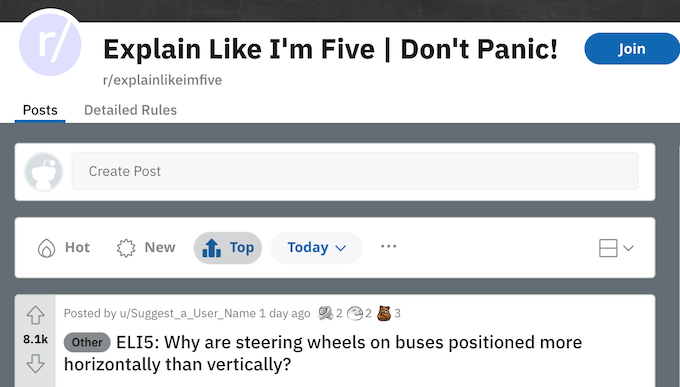Join the Explain Like I'm Five community
This screenshot has width=680, height=387.
(x=632, y=49)
